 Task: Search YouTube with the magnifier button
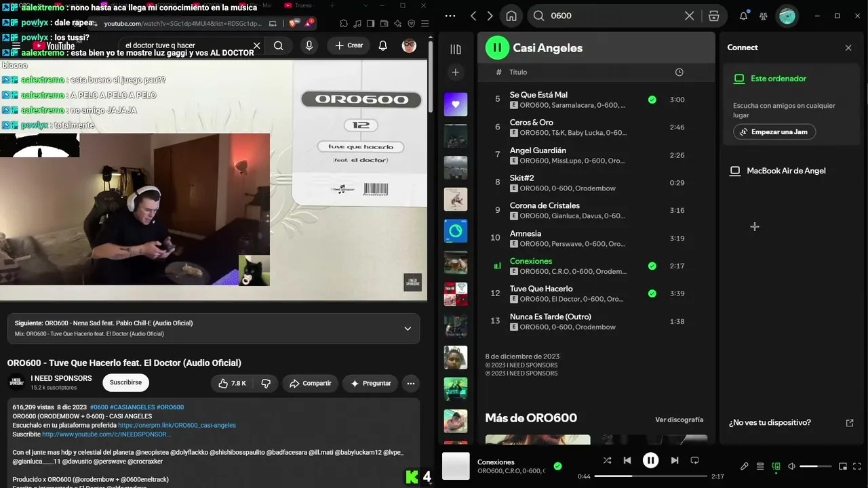279,45
